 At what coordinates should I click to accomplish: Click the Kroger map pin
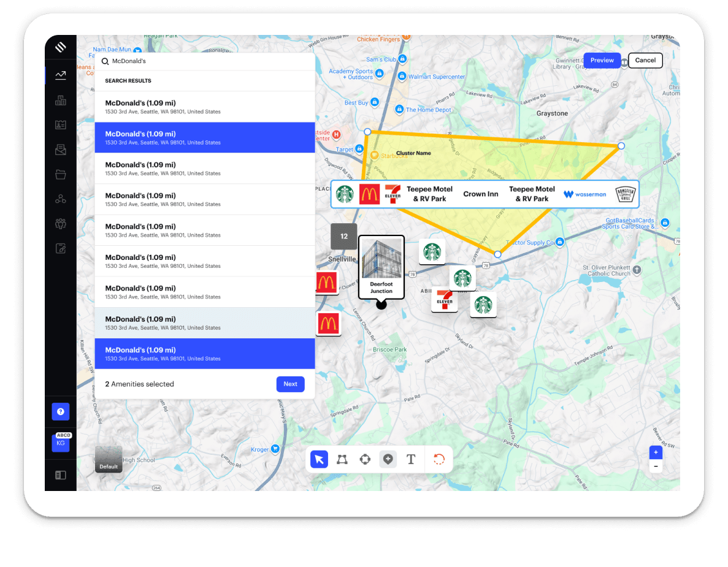pos(275,449)
